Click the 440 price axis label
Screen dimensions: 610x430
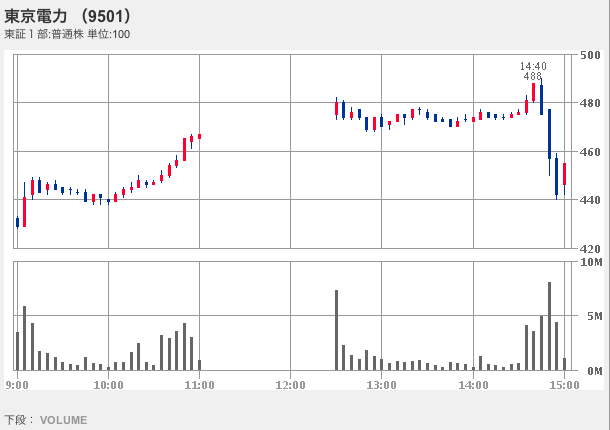coord(590,200)
